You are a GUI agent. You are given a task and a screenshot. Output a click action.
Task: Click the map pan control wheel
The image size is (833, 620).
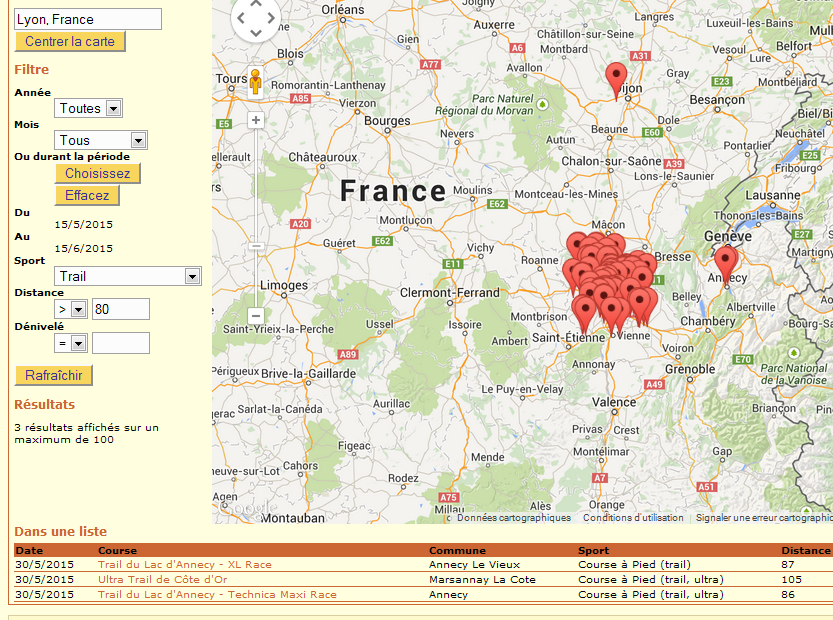click(256, 18)
